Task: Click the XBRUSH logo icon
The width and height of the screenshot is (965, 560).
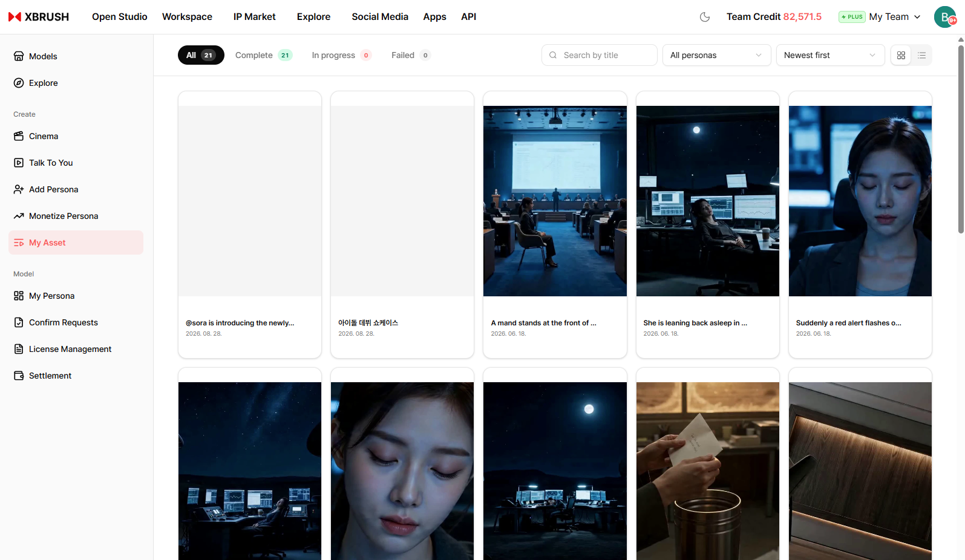Action: point(15,17)
